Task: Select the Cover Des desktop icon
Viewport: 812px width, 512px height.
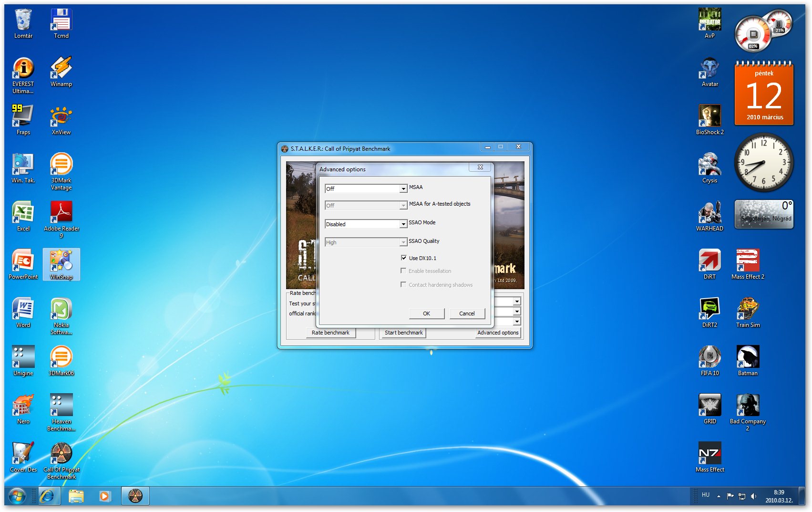Action: pyautogui.click(x=23, y=457)
